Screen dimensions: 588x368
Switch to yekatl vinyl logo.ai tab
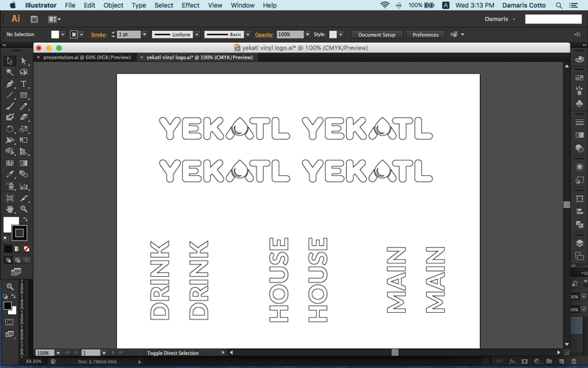pos(199,57)
